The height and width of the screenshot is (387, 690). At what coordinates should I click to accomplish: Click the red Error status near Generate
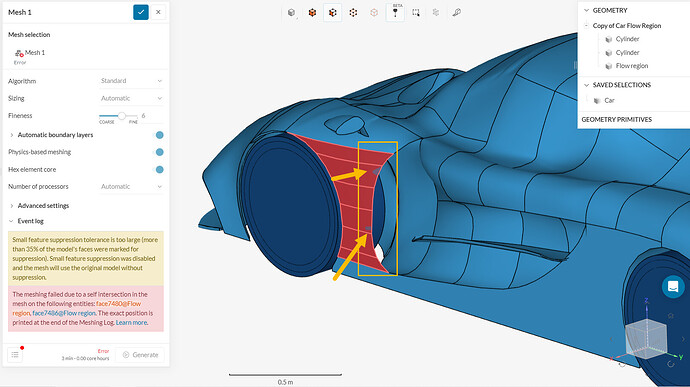coord(103,351)
